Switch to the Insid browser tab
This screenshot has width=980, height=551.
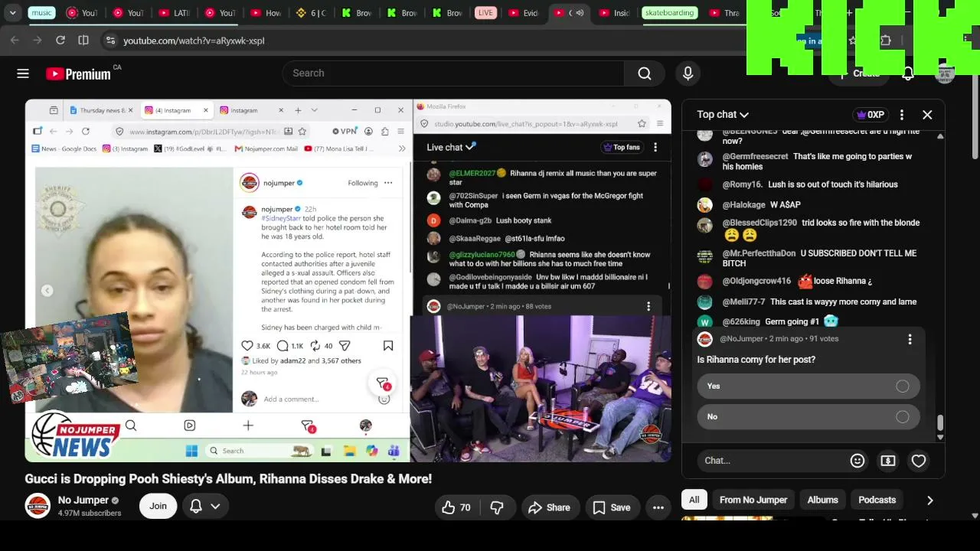pyautogui.click(x=616, y=13)
